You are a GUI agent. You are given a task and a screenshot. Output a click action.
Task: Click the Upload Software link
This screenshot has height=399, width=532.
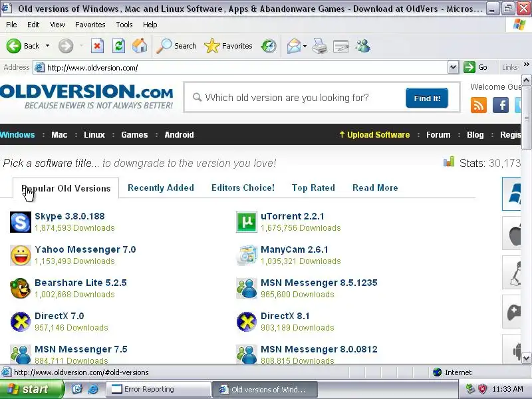coord(374,135)
